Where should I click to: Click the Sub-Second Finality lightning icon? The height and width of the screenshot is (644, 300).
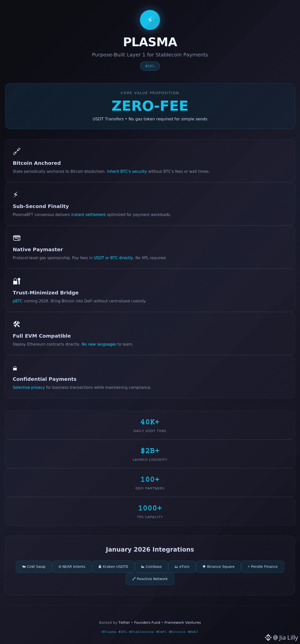click(15, 195)
